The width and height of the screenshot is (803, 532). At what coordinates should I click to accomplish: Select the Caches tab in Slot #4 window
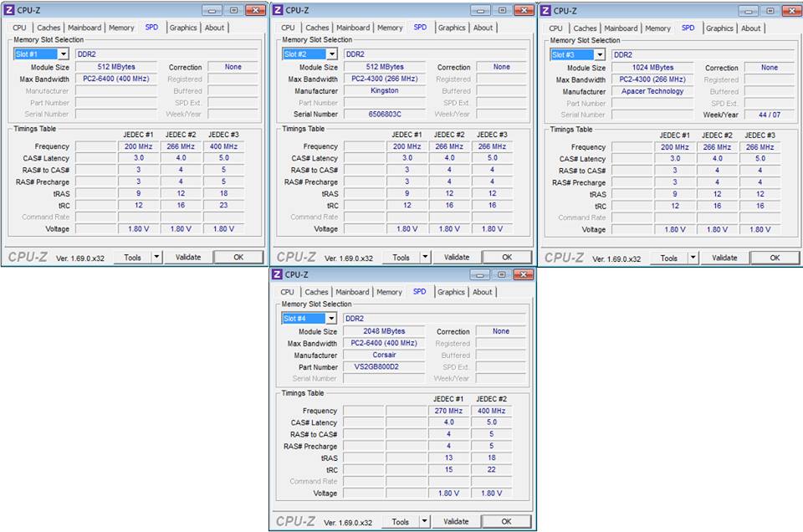pos(317,292)
